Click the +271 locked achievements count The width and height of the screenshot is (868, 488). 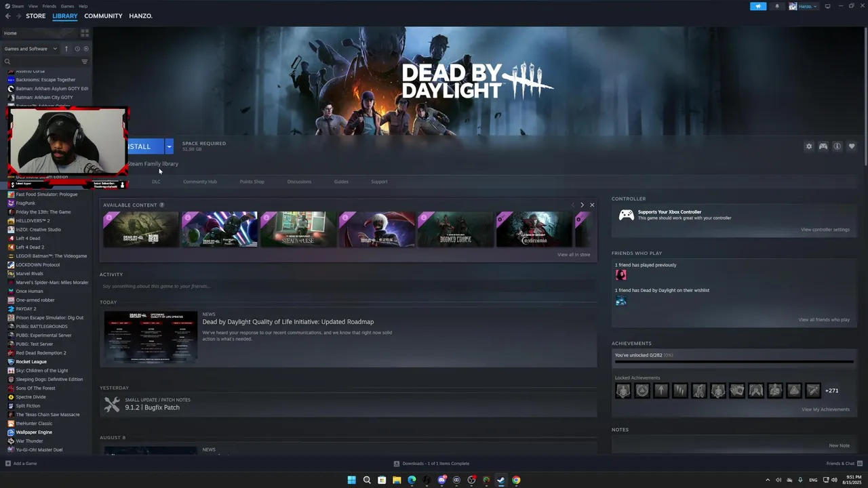(831, 390)
